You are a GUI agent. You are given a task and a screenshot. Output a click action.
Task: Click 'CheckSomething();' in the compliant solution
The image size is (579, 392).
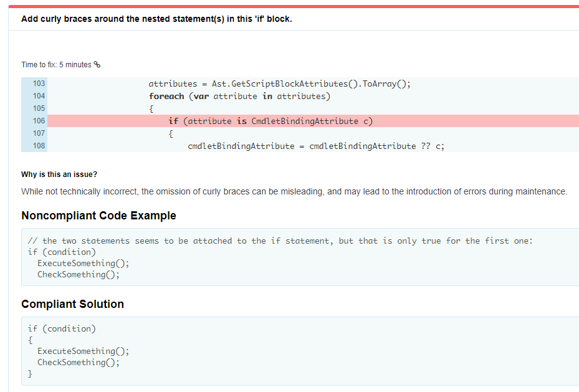(x=79, y=363)
